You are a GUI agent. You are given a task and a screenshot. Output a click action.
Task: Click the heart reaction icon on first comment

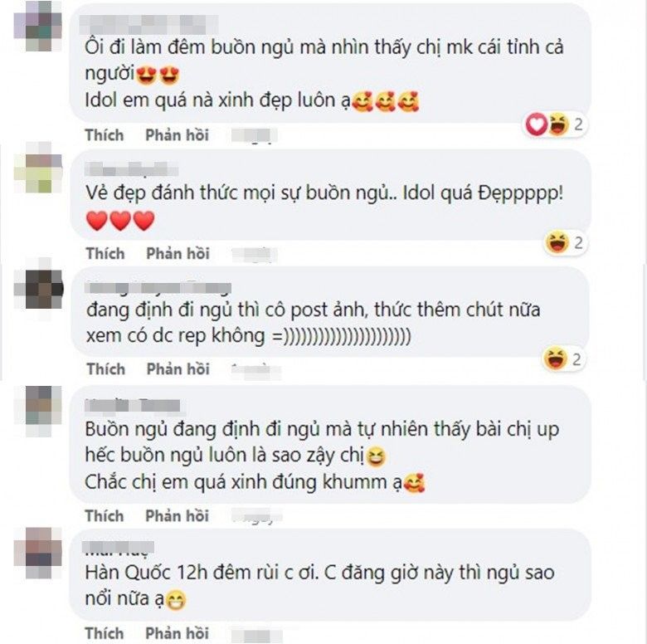click(536, 124)
